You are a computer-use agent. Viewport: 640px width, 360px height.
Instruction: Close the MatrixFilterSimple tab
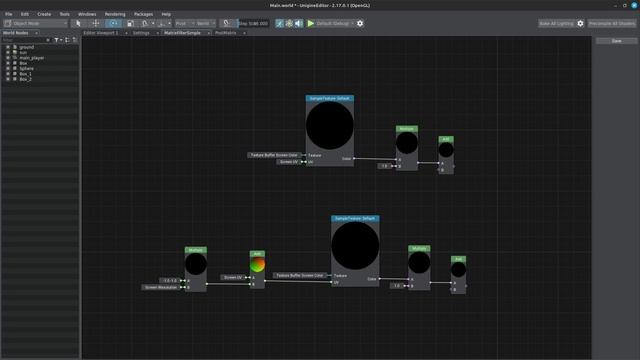tap(209, 33)
